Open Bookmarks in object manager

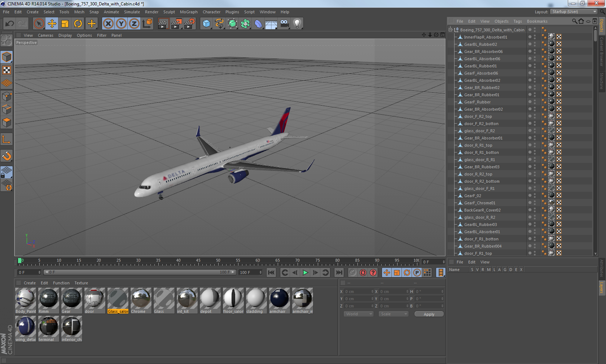537,21
